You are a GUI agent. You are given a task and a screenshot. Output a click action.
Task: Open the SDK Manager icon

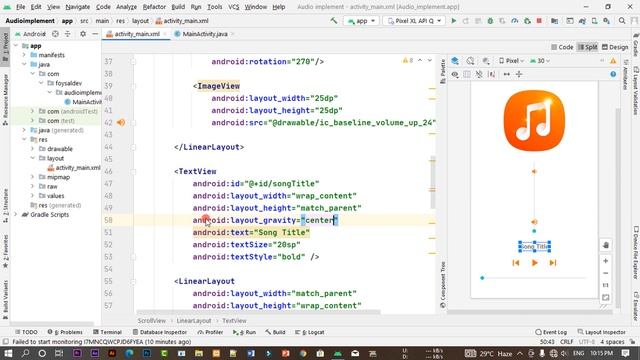pyautogui.click(x=607, y=21)
